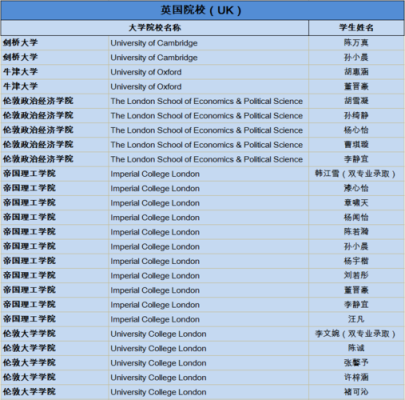Click student name 许梓涵
Image resolution: width=405 pixels, height=400 pixels.
point(356,377)
